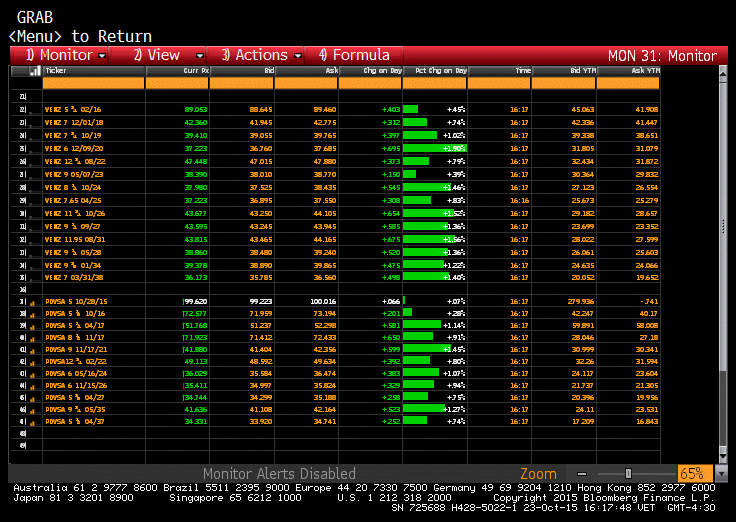Image resolution: width=736 pixels, height=522 pixels.
Task: Click the Time column header
Action: 500,70
